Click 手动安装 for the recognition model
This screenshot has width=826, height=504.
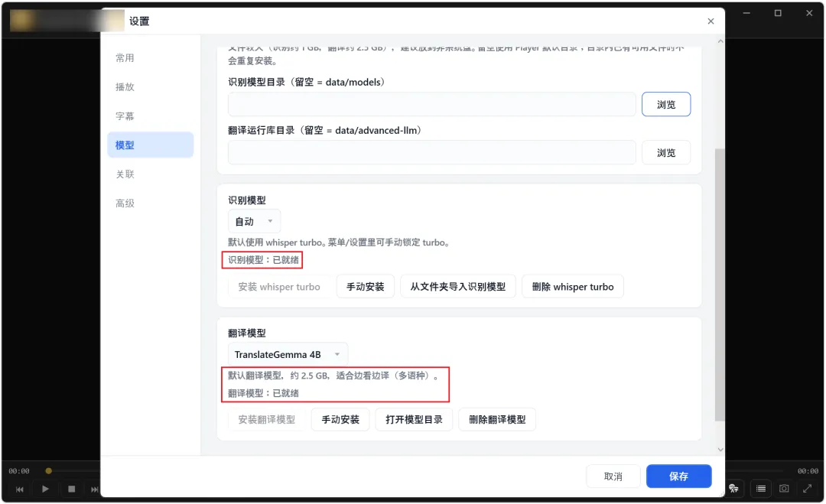pyautogui.click(x=365, y=287)
